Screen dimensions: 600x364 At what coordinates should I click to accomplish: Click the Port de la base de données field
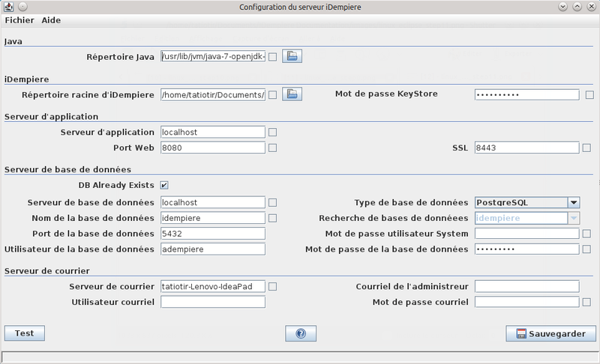tap(213, 234)
